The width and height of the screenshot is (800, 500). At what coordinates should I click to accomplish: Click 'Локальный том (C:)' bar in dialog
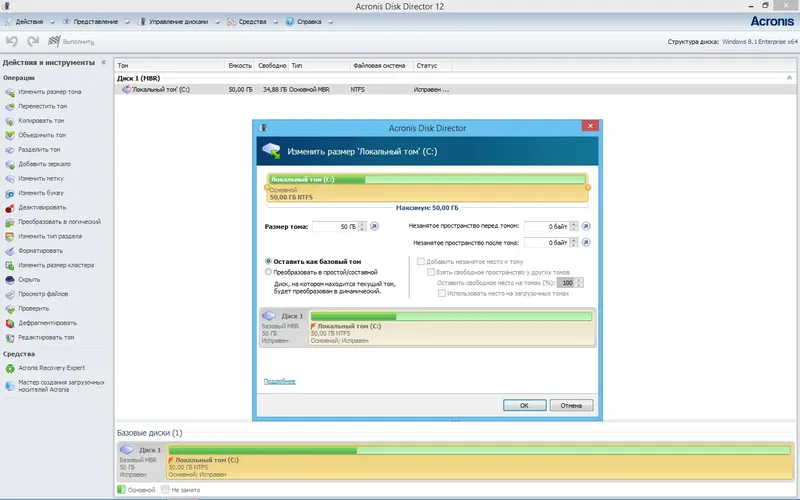click(x=428, y=188)
